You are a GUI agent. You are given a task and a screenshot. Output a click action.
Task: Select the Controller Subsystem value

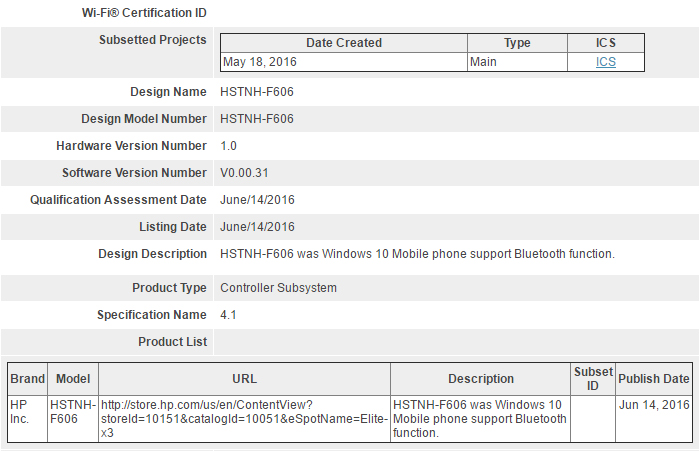coord(278,288)
